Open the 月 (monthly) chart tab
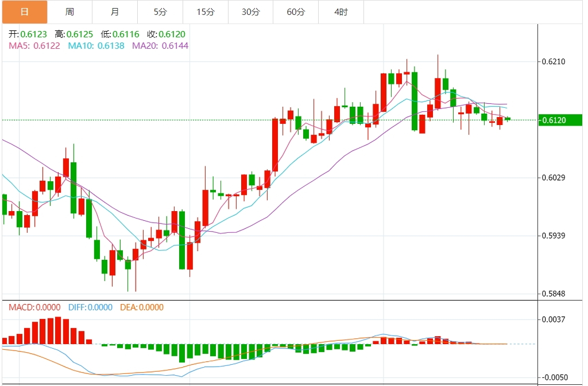The image size is (588, 386). click(x=115, y=11)
